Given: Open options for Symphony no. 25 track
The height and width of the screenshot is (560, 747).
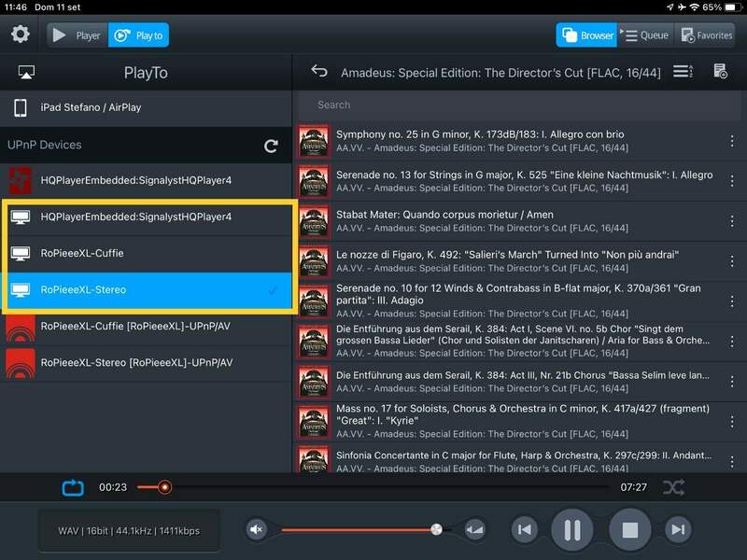Looking at the screenshot, I should tap(732, 142).
